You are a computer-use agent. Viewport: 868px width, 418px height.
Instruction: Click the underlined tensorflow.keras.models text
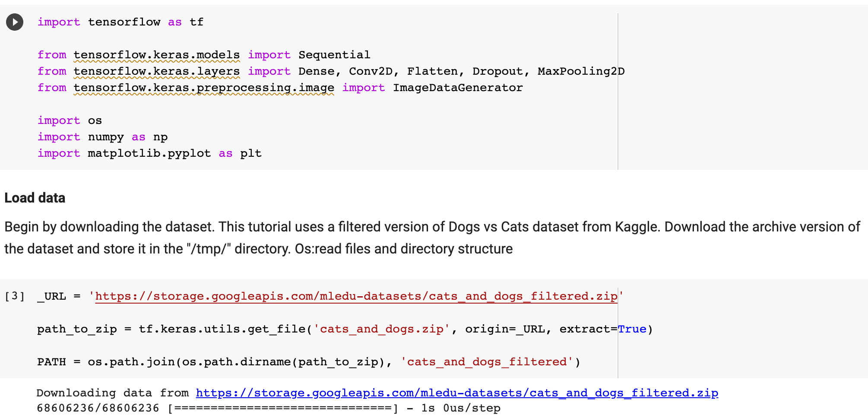coord(156,54)
